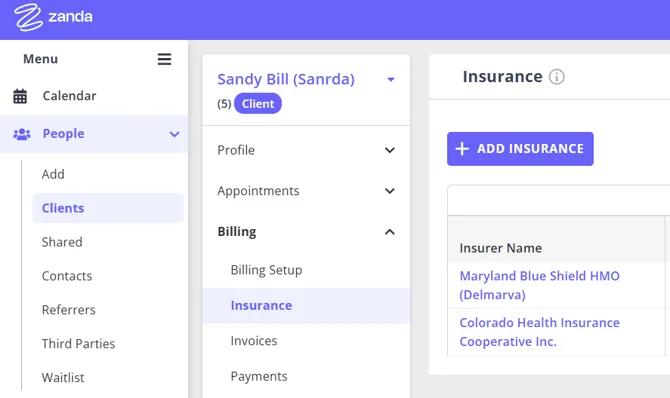Open Calendar from the menu
The width and height of the screenshot is (670, 398).
(69, 96)
